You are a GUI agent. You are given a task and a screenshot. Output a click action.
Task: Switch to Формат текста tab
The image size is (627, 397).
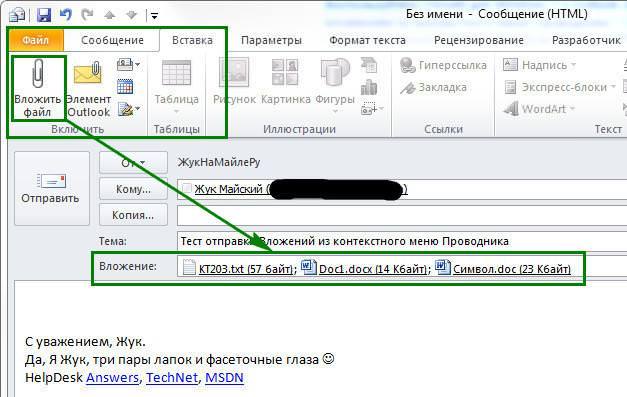[367, 40]
